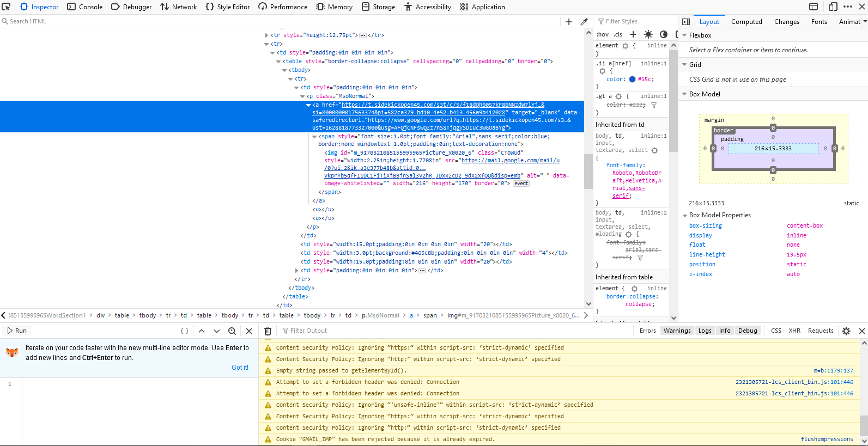This screenshot has width=868, height=446.
Task: Toggle the Errors console filter
Action: click(647, 331)
